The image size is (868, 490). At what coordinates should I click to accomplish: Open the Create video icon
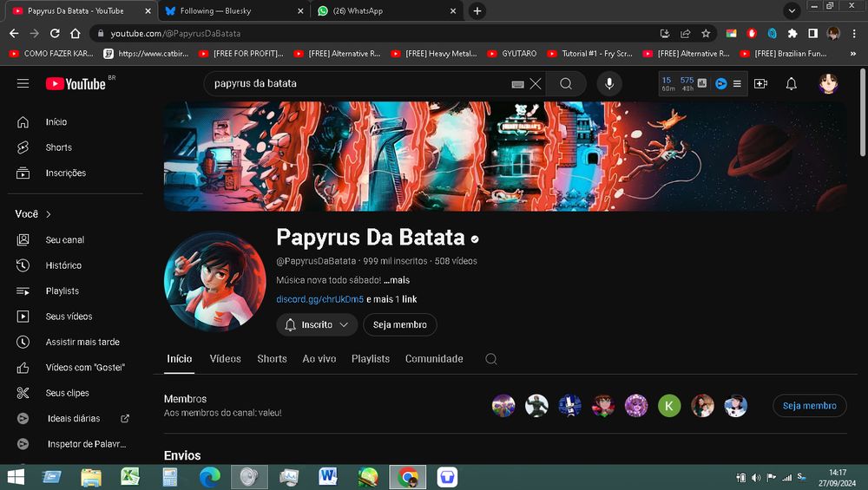click(x=760, y=83)
